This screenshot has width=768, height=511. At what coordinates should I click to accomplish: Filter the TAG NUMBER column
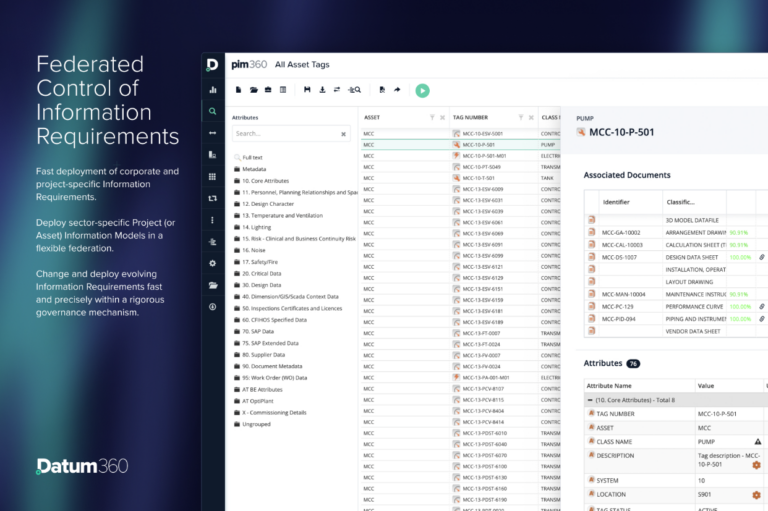point(521,118)
